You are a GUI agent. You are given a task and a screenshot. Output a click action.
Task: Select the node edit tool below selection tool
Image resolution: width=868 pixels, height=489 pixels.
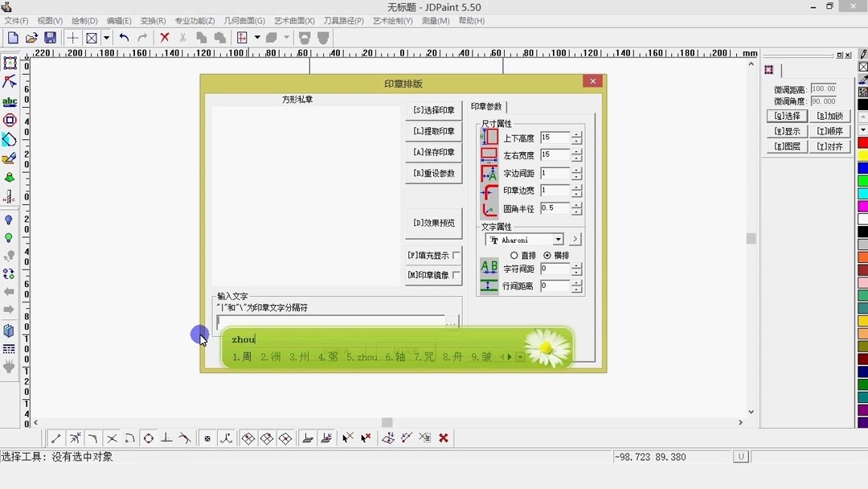click(x=10, y=81)
